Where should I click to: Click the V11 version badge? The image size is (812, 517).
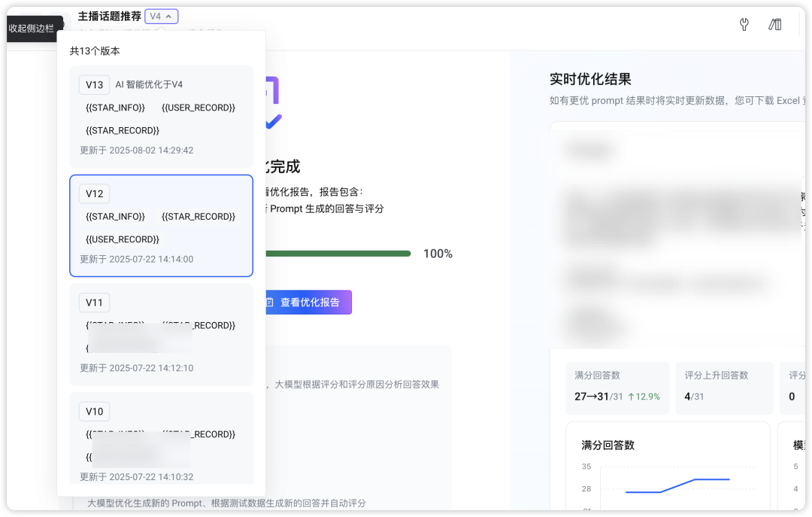95,303
